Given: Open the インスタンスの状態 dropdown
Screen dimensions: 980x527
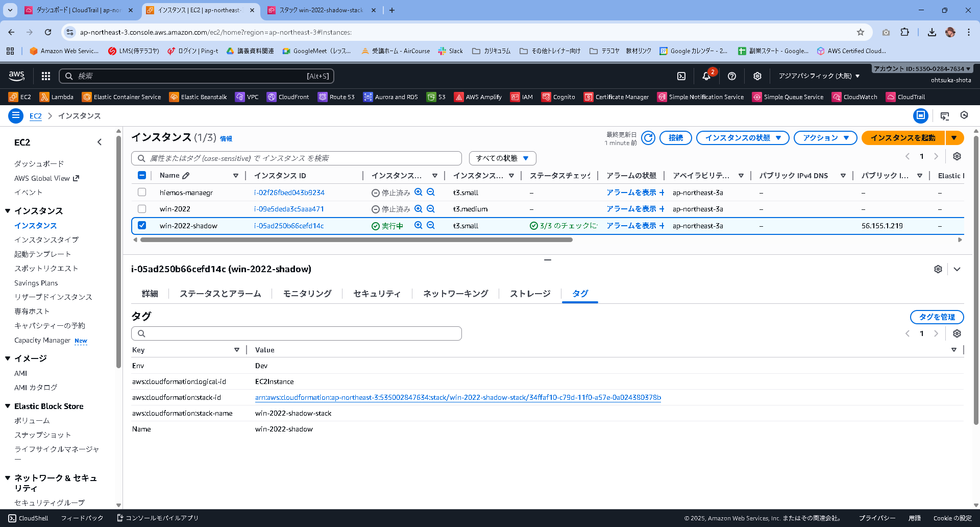Looking at the screenshot, I should [x=743, y=138].
